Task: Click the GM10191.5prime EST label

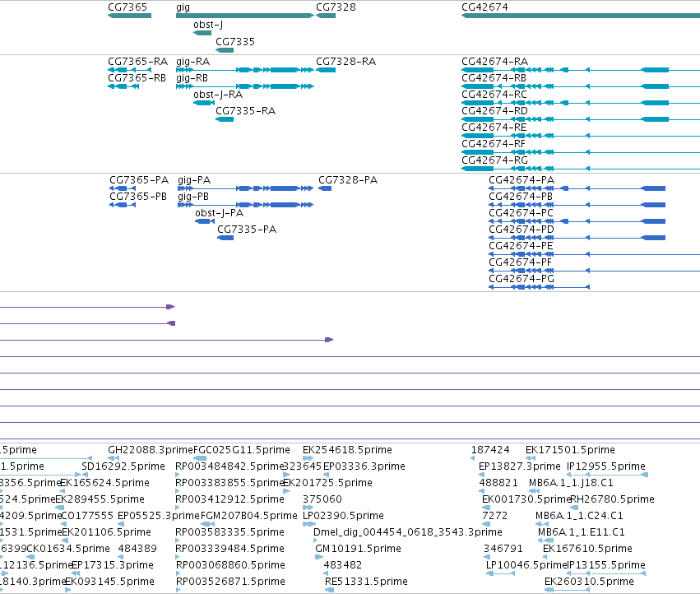Action: point(358,549)
